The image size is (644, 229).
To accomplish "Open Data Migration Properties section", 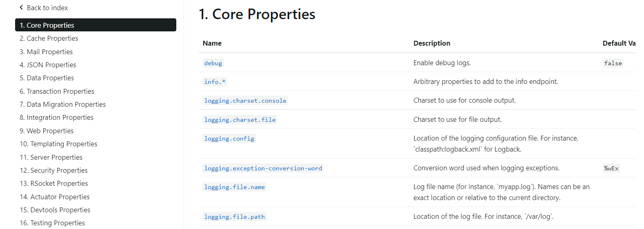I will 62,104.
